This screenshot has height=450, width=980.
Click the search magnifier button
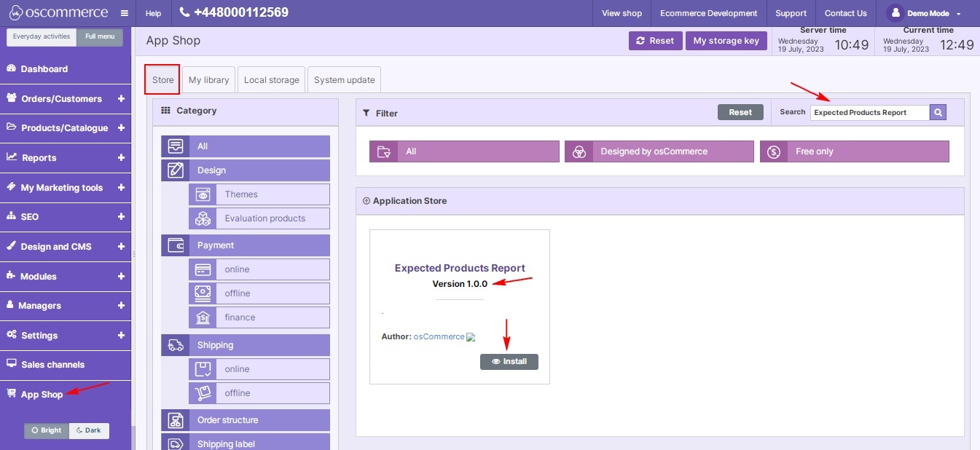[x=938, y=112]
